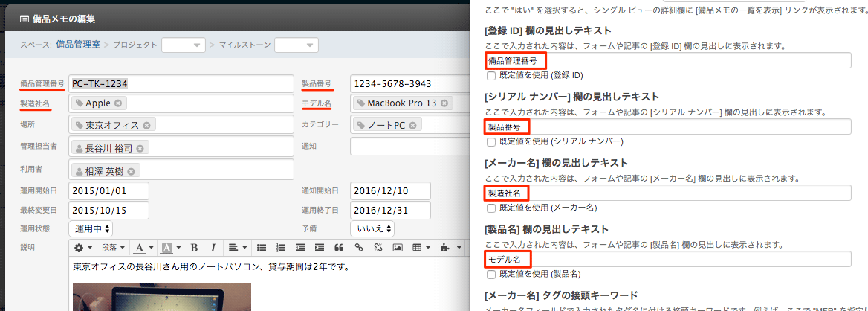Remove the Apple tag
This screenshot has height=311, width=868.
pyautogui.click(x=118, y=103)
